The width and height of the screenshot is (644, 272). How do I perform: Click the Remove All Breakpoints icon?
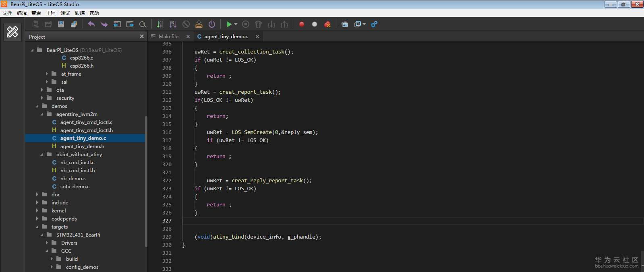click(x=327, y=24)
